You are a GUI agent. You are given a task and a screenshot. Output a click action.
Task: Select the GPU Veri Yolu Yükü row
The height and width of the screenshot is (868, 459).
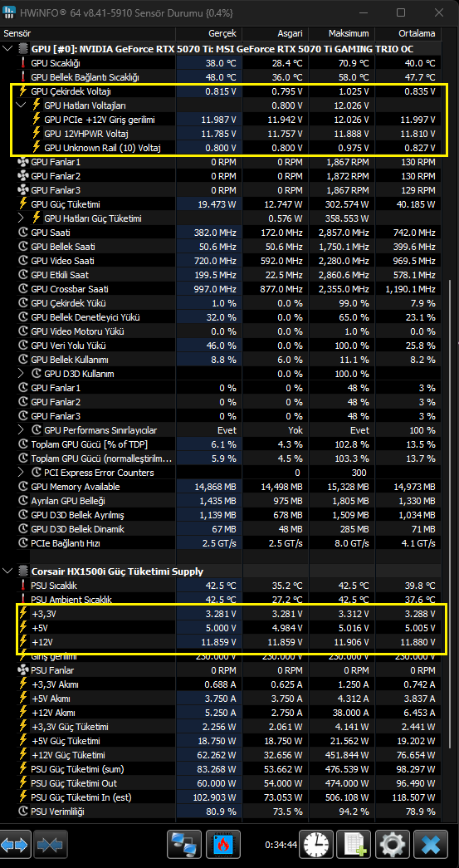point(221,346)
